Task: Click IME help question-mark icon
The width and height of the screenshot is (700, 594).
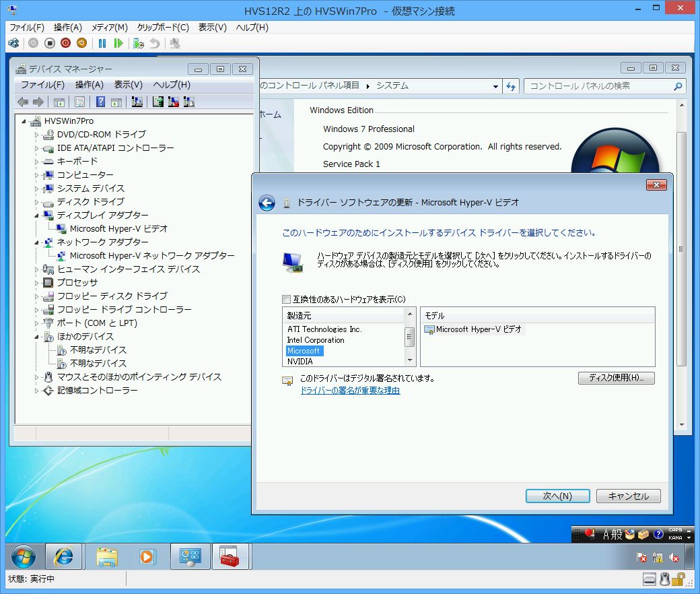Action: coord(658,534)
